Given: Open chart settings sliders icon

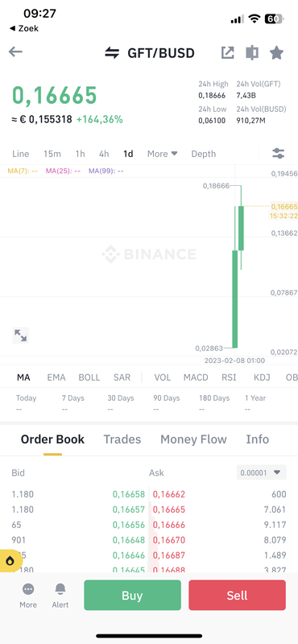Looking at the screenshot, I should (x=279, y=154).
